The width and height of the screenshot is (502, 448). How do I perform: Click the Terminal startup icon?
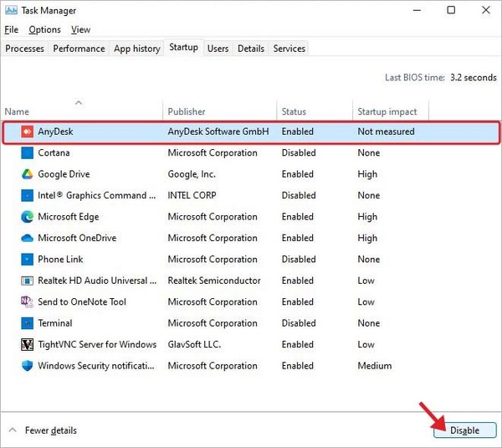[x=28, y=323]
